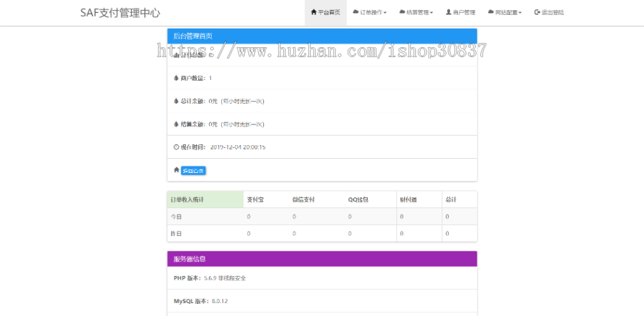The width and height of the screenshot is (644, 316).
Task: Click the QQ钱包 column header
Action: [x=358, y=200]
